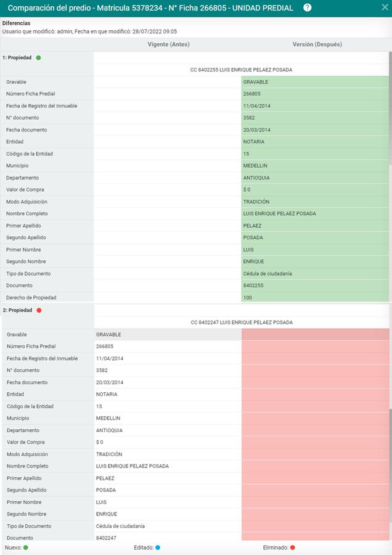Click the "Diferencias" heading text
Screen dimensions: 392x555
click(x=16, y=23)
